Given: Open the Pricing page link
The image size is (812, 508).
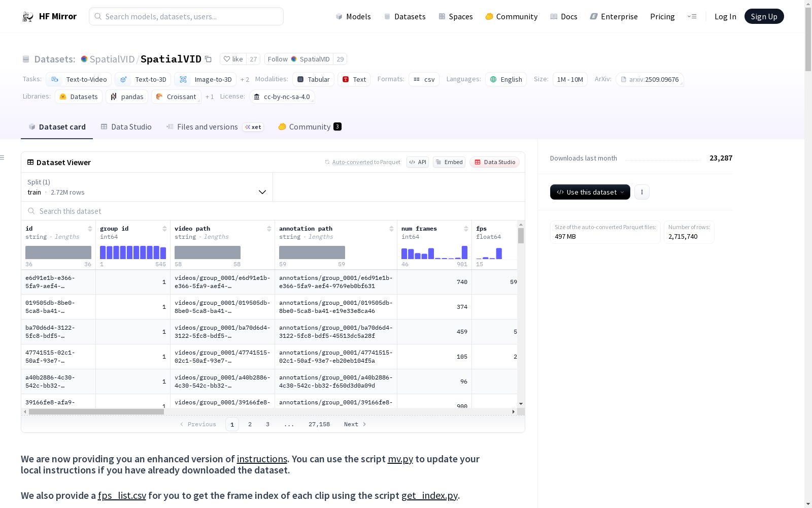Looking at the screenshot, I should pos(662,16).
